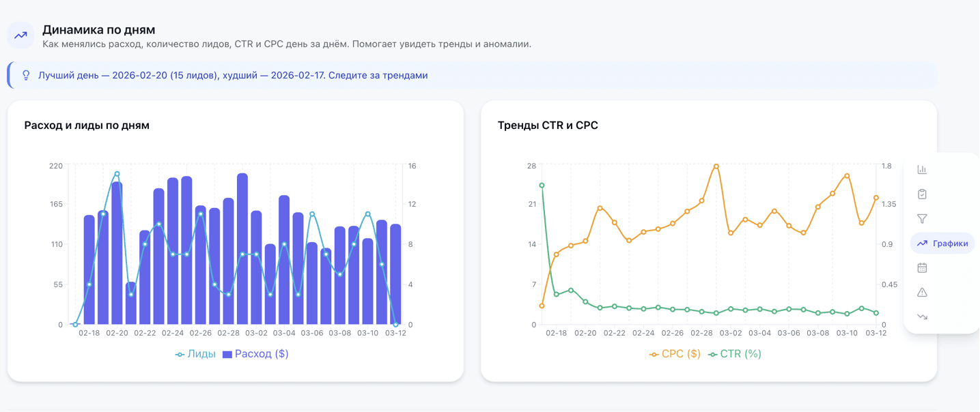This screenshot has width=980, height=412.
Task: Toggle the CPC ($) line from the legend
Action: (x=675, y=353)
